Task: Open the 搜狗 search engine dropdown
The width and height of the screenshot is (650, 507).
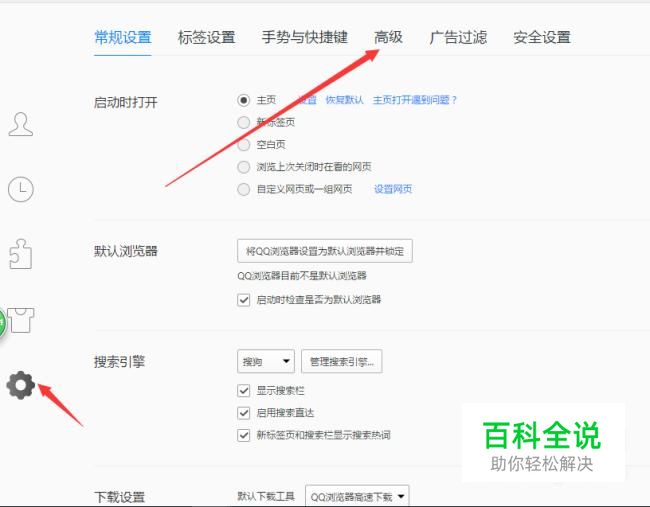Action: point(266,361)
